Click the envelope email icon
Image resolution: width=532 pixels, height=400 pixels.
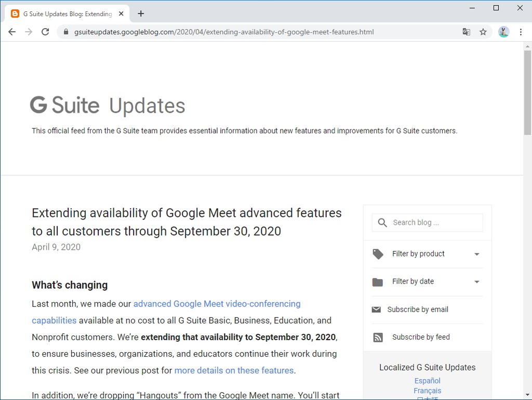[377, 309]
